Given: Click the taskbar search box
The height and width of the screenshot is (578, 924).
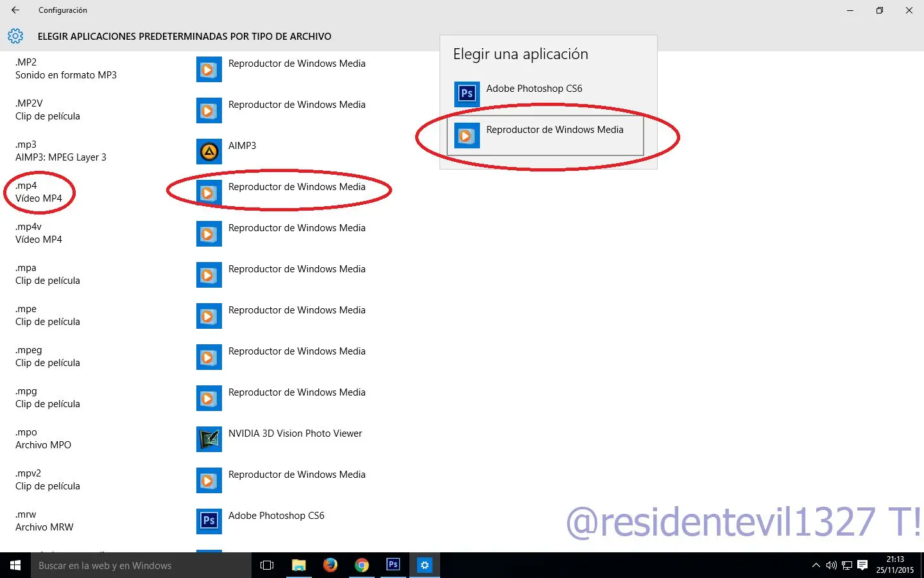Looking at the screenshot, I should click(x=141, y=565).
